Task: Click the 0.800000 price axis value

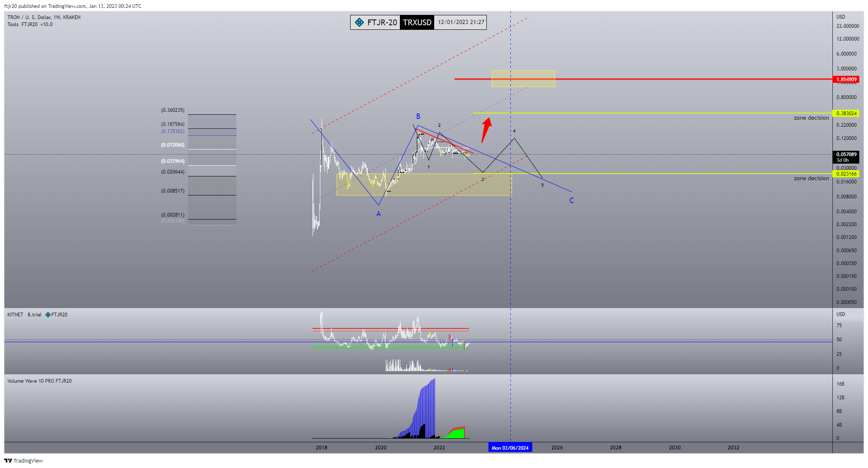Action: [846, 97]
